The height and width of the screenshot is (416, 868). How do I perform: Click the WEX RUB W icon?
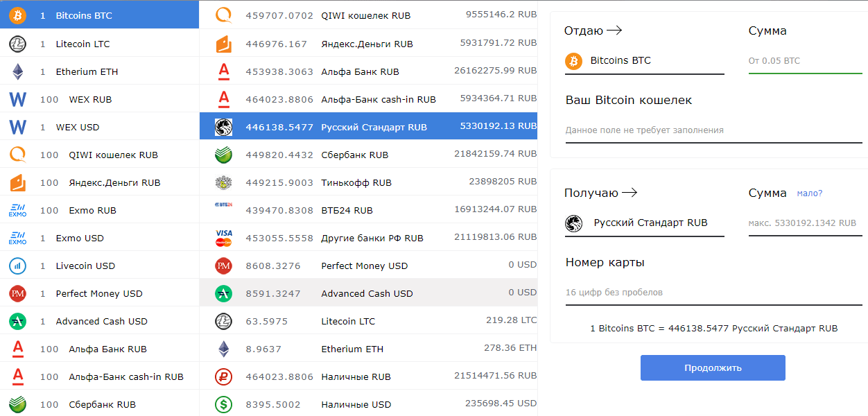(x=17, y=99)
